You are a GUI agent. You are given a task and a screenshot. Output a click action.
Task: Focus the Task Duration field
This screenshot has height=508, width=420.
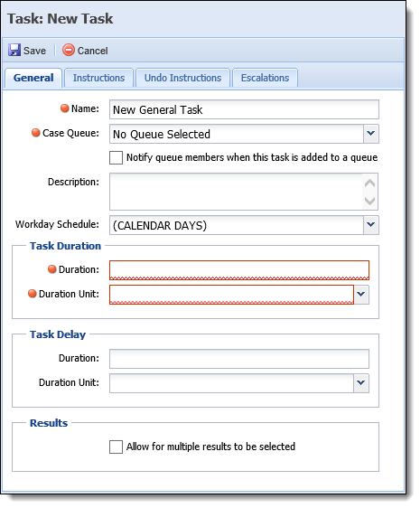click(239, 270)
